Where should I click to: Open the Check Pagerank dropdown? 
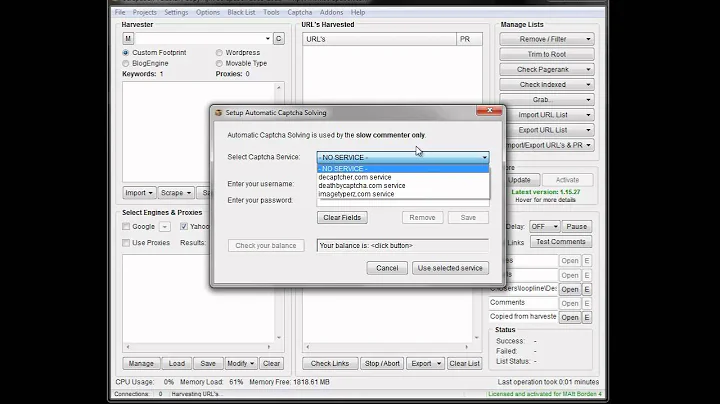(547, 69)
